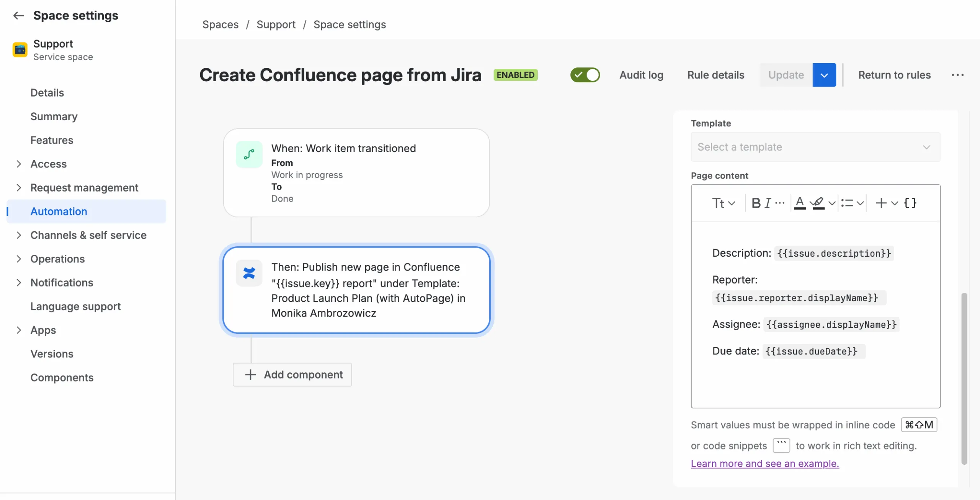Click the plus icon in Add component

(250, 374)
